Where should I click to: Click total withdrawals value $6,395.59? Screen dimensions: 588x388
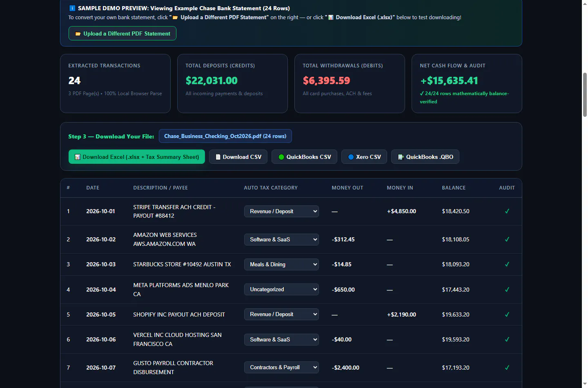(326, 80)
